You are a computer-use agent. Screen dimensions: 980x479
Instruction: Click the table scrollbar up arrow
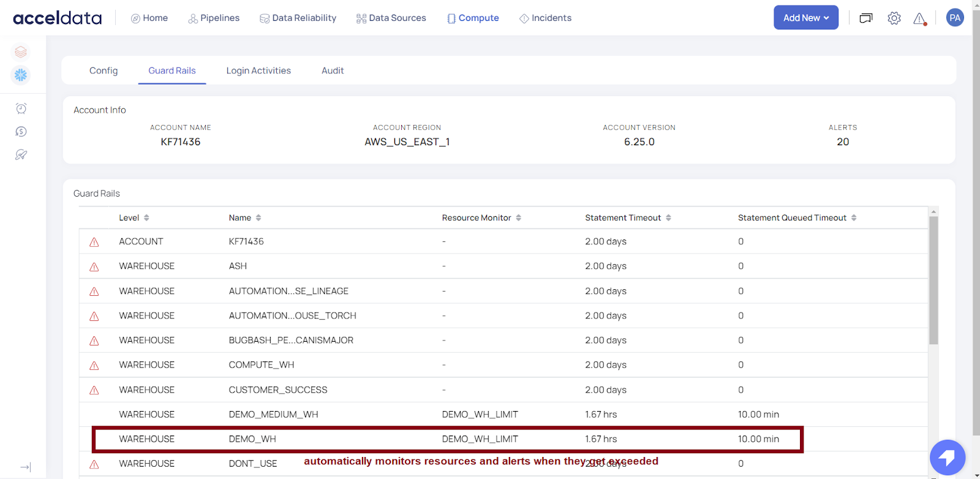933,211
